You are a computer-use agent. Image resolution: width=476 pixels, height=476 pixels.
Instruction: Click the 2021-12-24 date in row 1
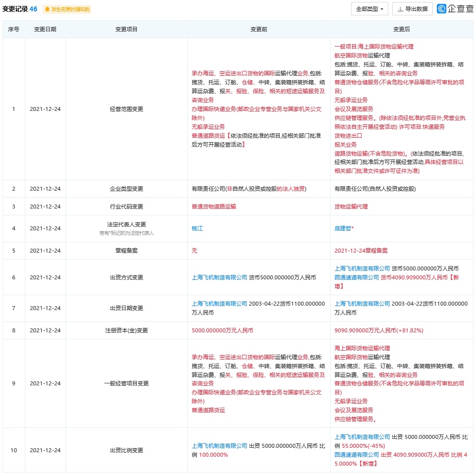[x=45, y=109]
